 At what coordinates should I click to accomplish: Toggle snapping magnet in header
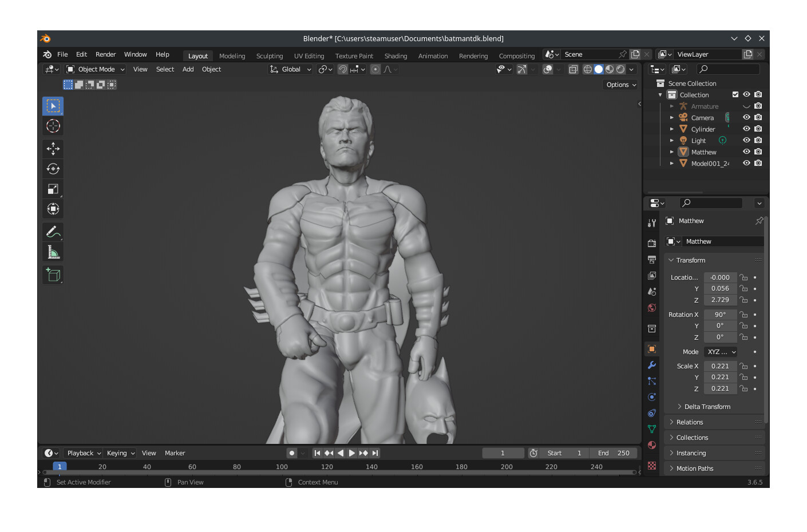click(343, 69)
